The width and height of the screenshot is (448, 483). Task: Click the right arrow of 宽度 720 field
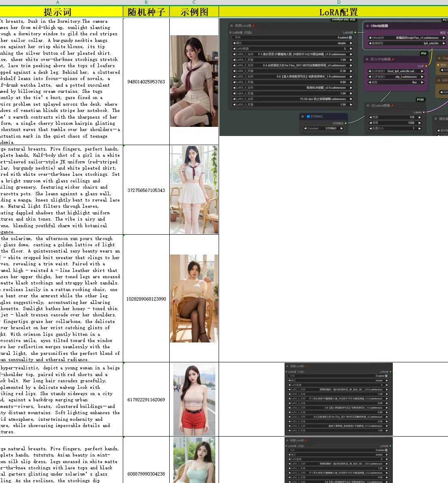point(420,117)
